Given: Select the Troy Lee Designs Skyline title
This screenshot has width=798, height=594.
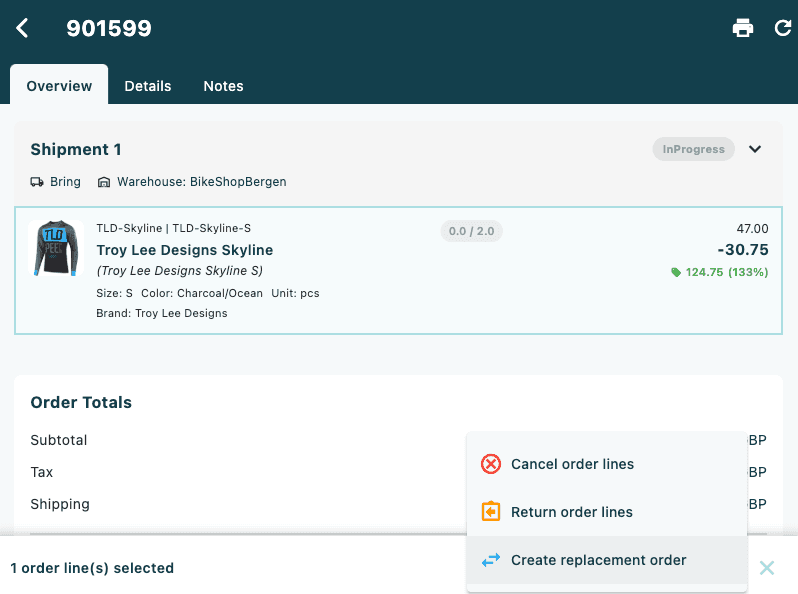Looking at the screenshot, I should click(x=185, y=250).
